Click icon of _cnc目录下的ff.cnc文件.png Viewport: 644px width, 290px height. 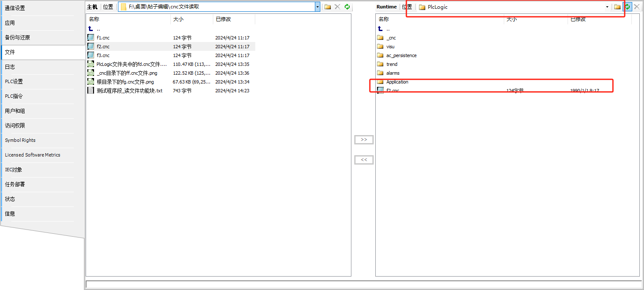coord(91,73)
